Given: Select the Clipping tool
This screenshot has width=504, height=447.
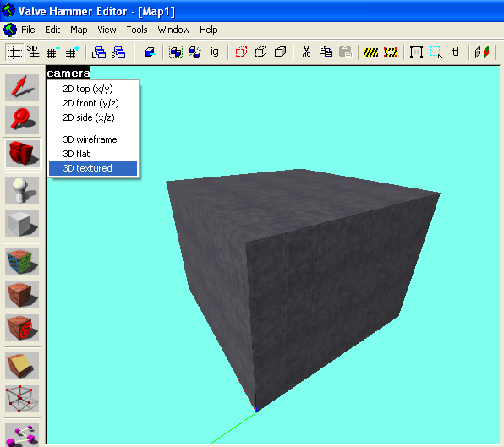Looking at the screenshot, I should 22,366.
